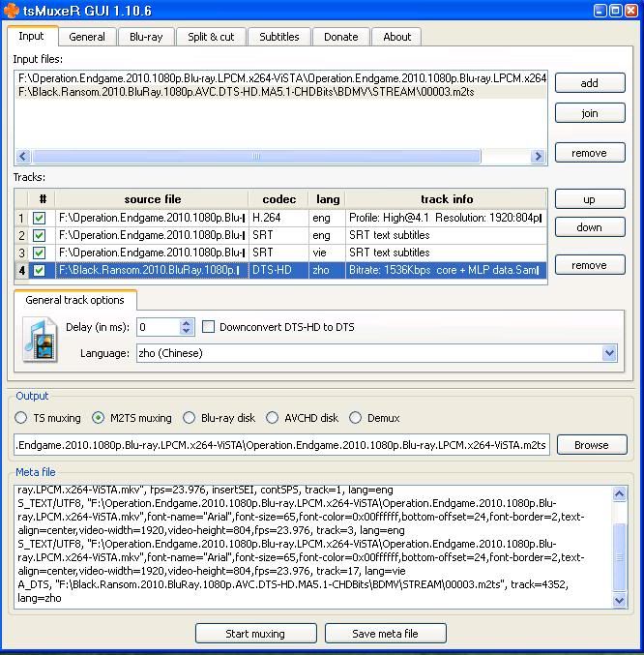The image size is (644, 655).
Task: Click the input files list scroll right arrow
Action: [x=538, y=156]
